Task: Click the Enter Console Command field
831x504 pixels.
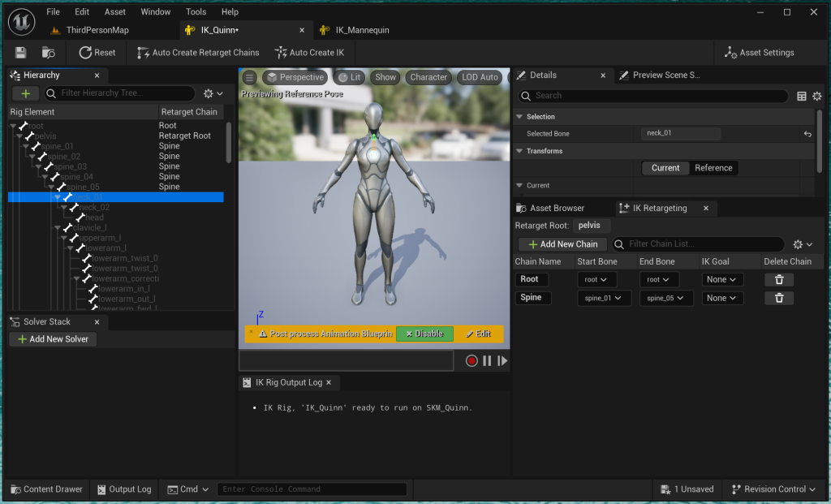Action: (312, 489)
